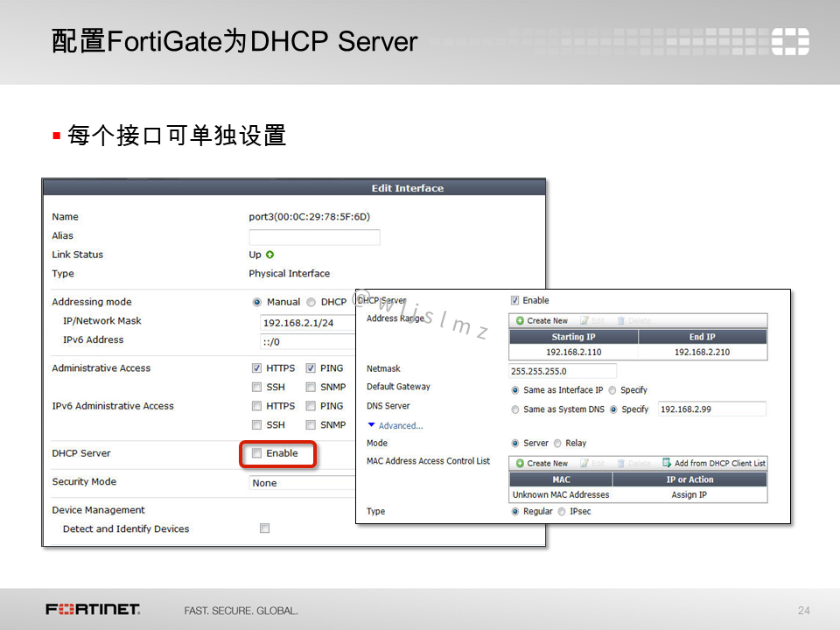Click the Alias input field
This screenshot has height=630, width=840.
click(314, 237)
